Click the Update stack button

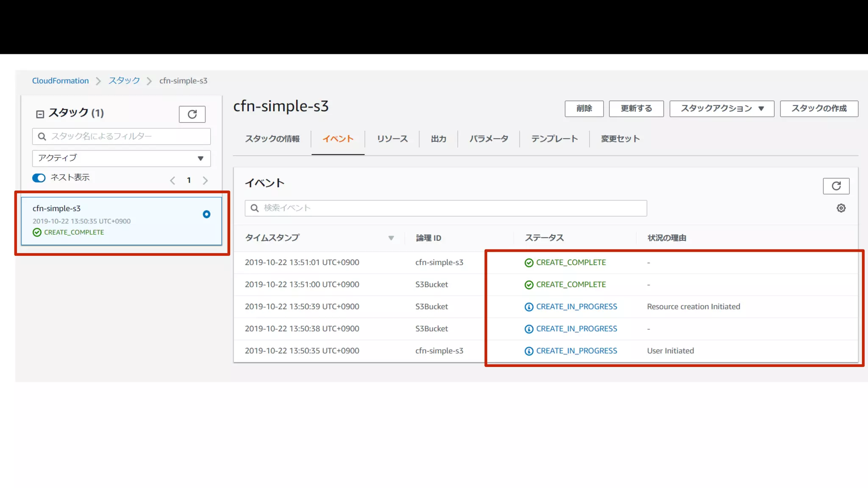coord(636,108)
